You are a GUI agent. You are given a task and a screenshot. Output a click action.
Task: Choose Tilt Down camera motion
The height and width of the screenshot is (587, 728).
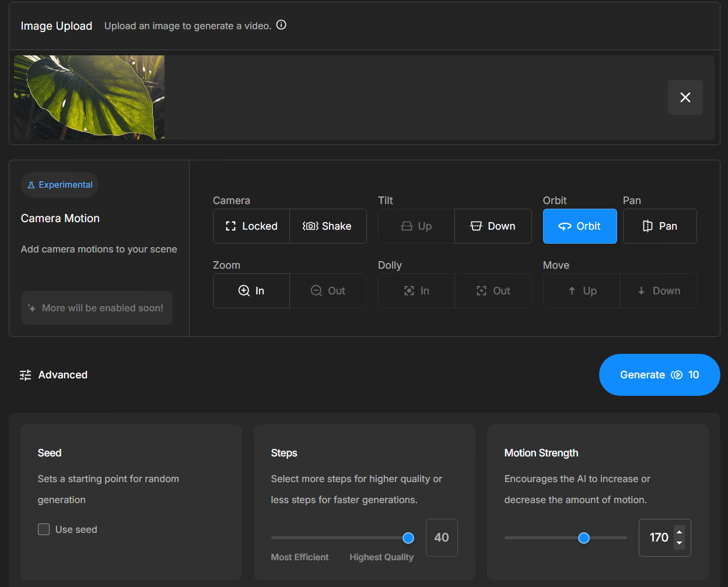click(x=493, y=226)
